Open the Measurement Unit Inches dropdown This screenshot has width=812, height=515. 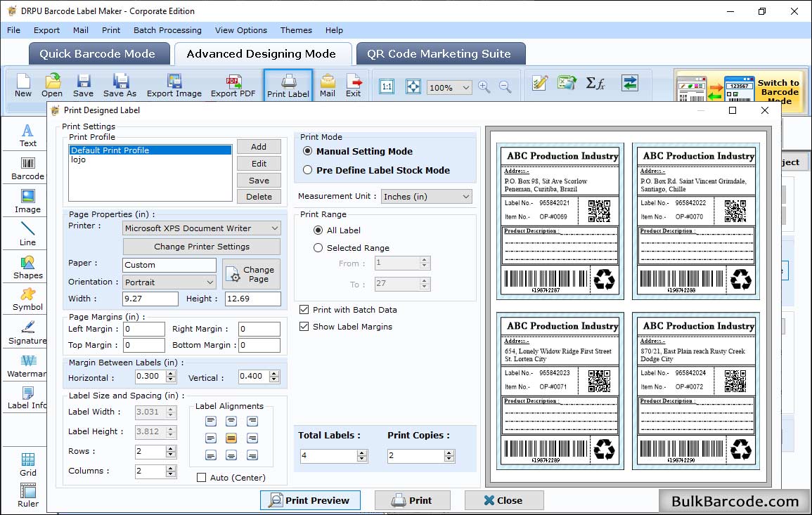(x=427, y=197)
